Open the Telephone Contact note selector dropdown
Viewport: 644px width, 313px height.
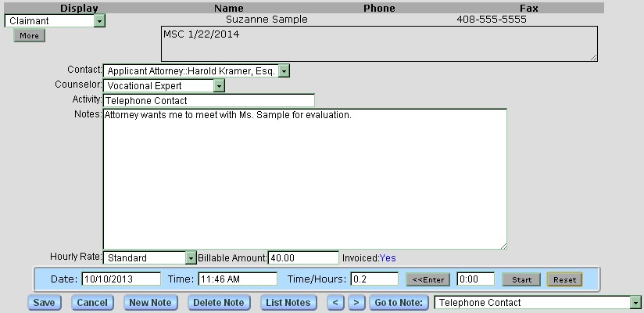[x=635, y=303]
